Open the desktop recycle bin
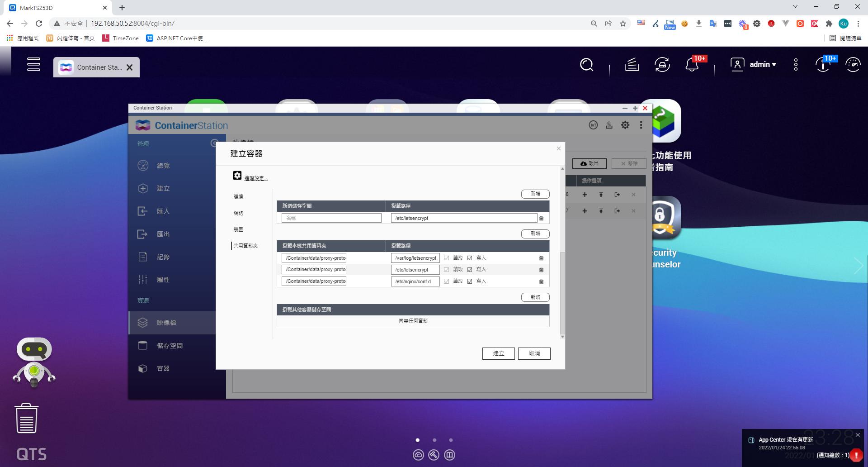Screen dimensions: 868x467 point(26,419)
